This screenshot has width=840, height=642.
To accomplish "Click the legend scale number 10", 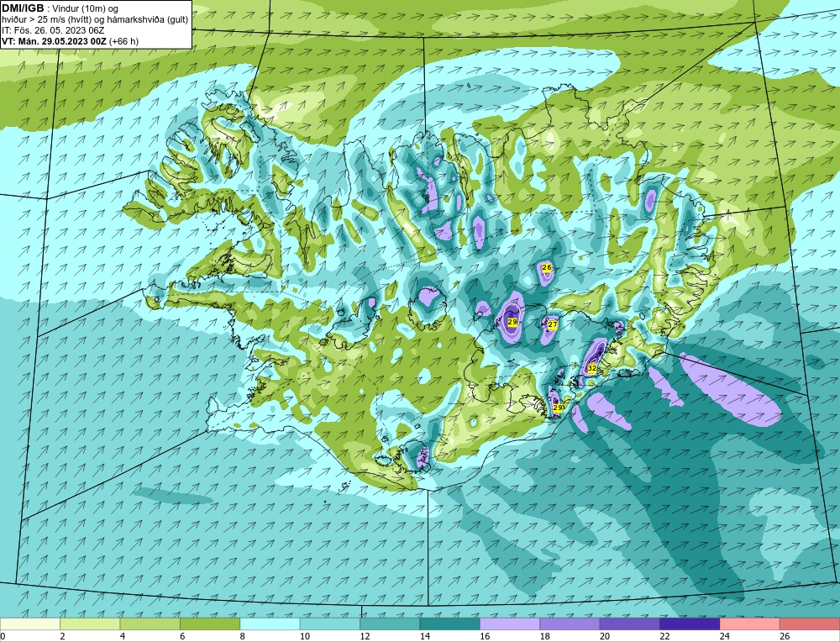I will [304, 636].
